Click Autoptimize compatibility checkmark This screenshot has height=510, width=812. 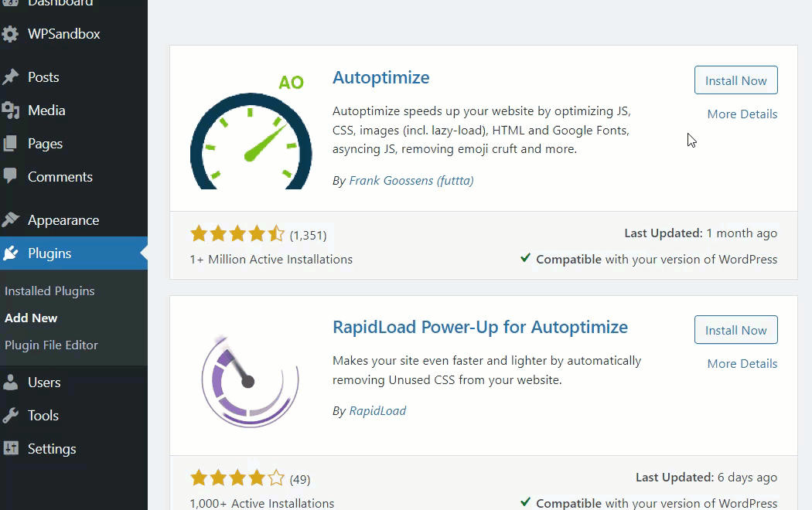pyautogui.click(x=525, y=257)
